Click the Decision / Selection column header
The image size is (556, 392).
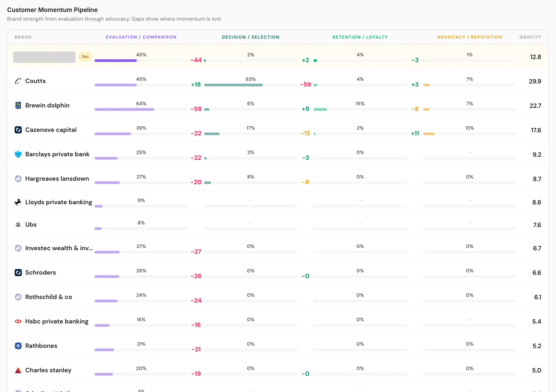click(x=251, y=37)
